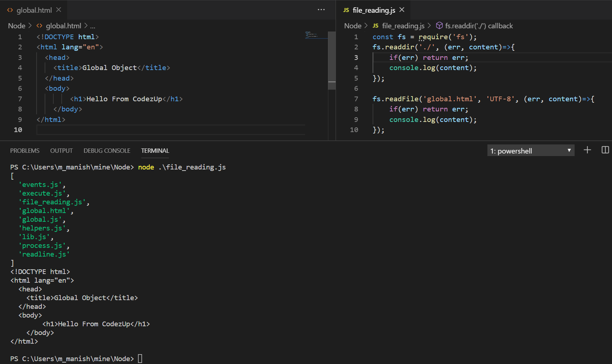Click the JS icon in right breadcrumb

(x=376, y=26)
